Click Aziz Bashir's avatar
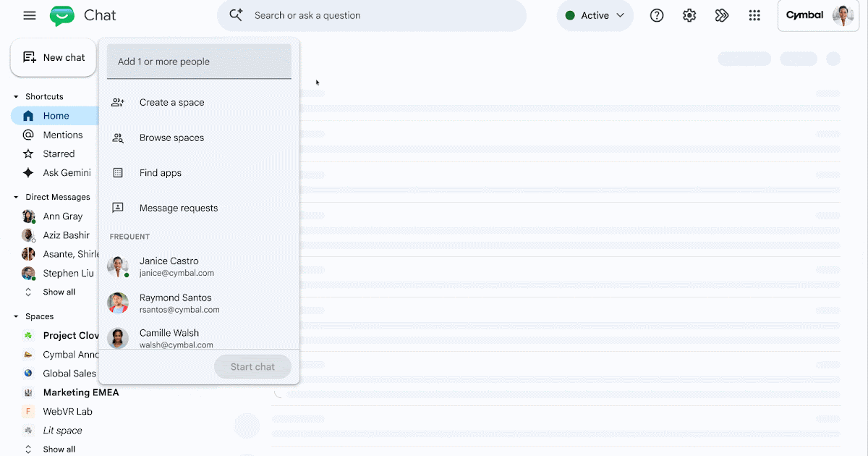Screen dimensions: 868x456 click(28, 235)
